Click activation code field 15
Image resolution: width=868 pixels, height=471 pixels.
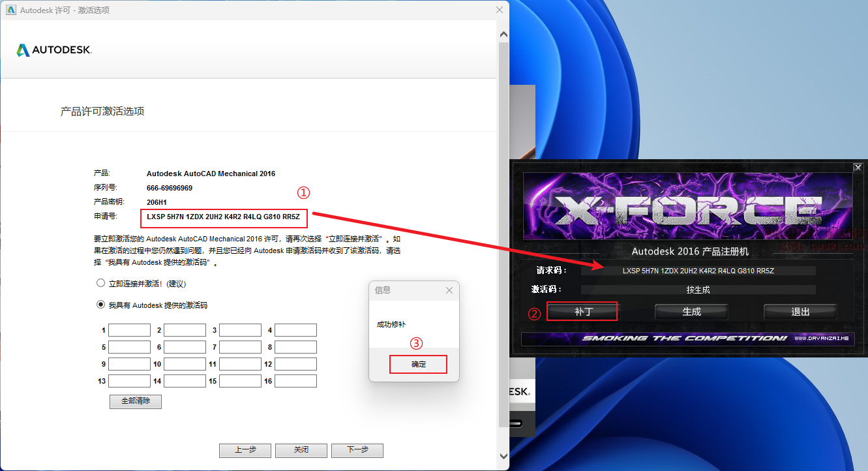click(240, 381)
